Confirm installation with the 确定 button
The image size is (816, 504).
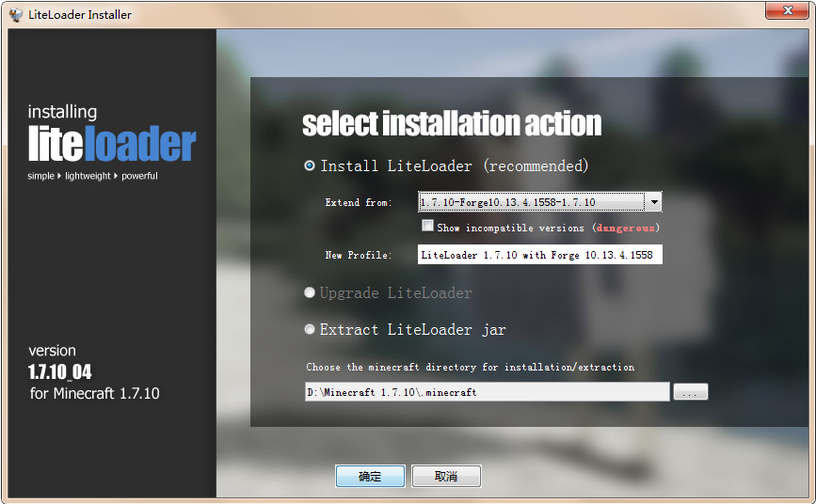[x=370, y=476]
